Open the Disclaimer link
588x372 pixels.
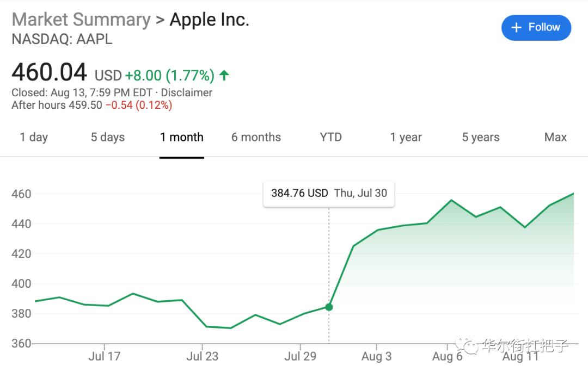187,92
